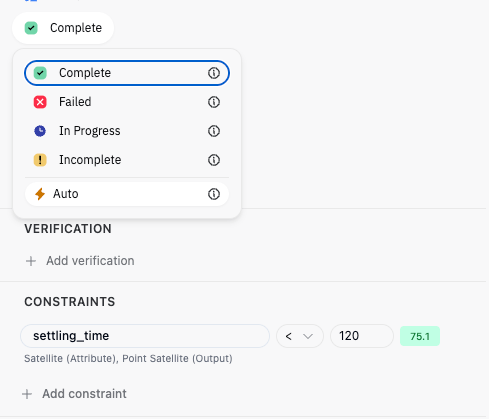The image size is (489, 419).
Task: Click the info icon beside Auto option
Action: [214, 194]
